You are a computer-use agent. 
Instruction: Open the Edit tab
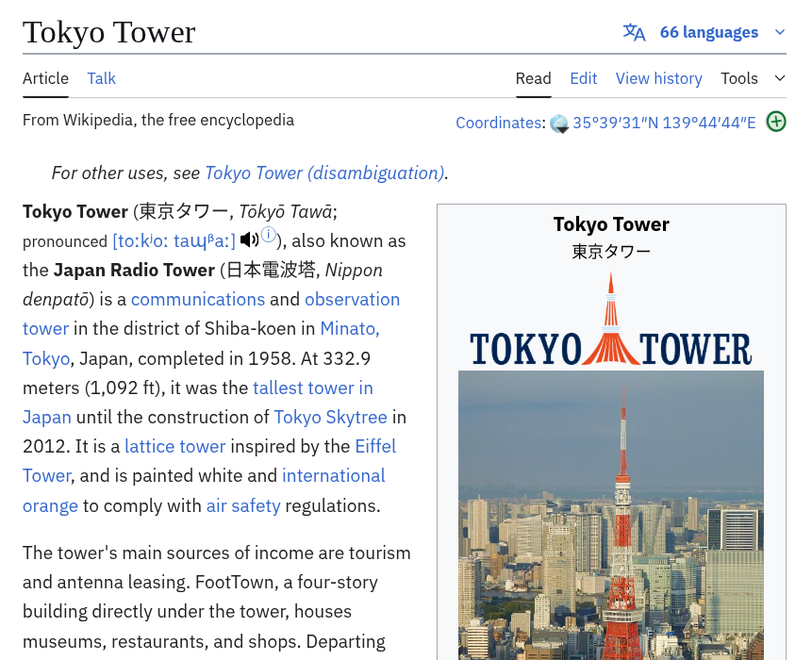point(583,78)
